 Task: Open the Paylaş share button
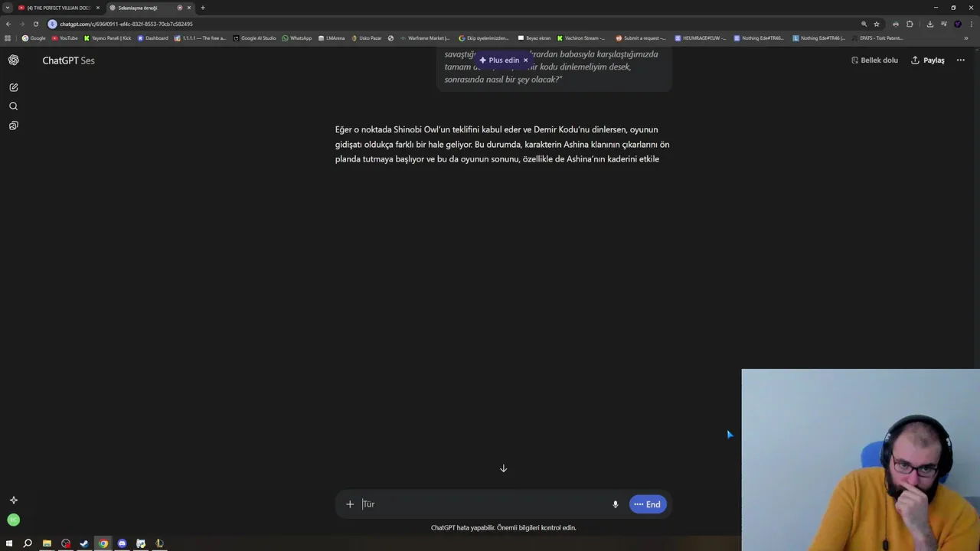(x=928, y=60)
